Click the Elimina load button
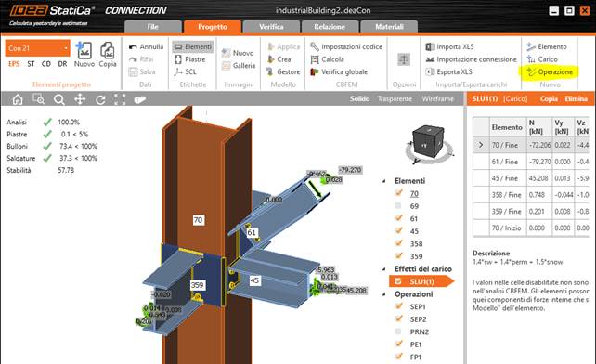The image size is (596, 364). coord(576,98)
